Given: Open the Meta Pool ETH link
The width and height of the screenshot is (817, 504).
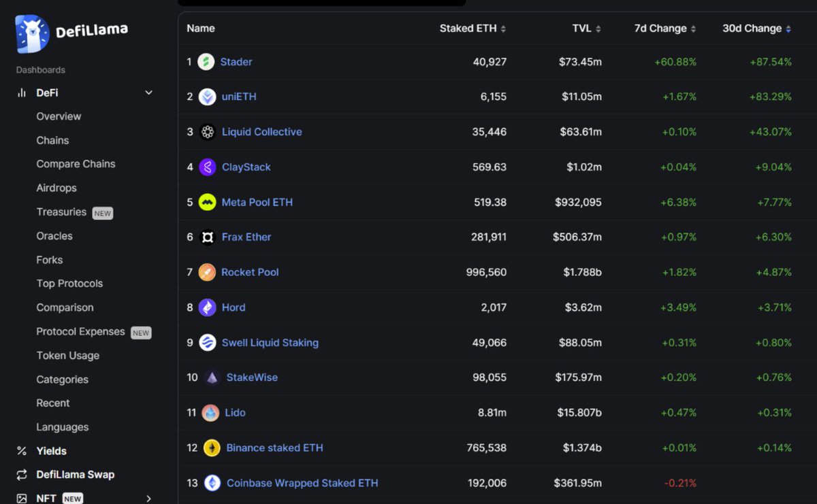Looking at the screenshot, I should pyautogui.click(x=257, y=202).
